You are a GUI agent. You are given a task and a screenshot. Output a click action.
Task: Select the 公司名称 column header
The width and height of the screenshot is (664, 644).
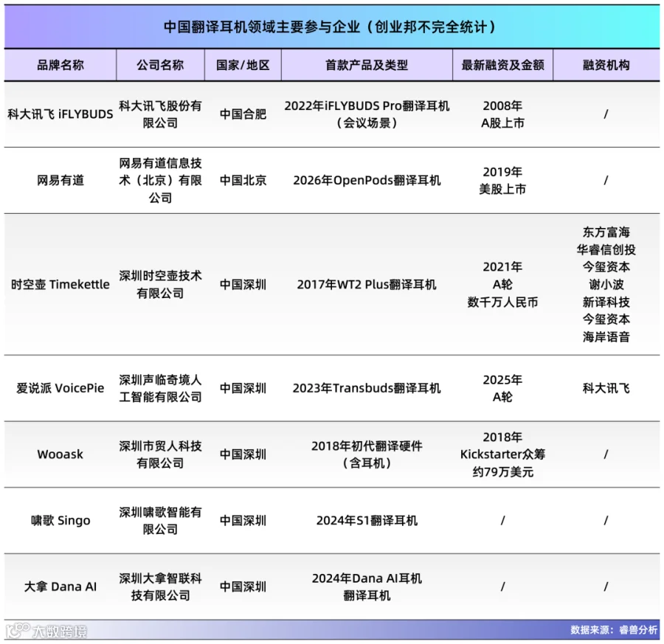(x=160, y=65)
